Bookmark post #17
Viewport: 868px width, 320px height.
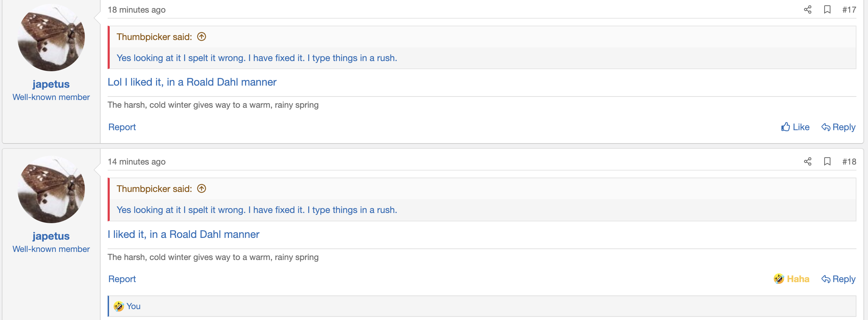click(827, 10)
